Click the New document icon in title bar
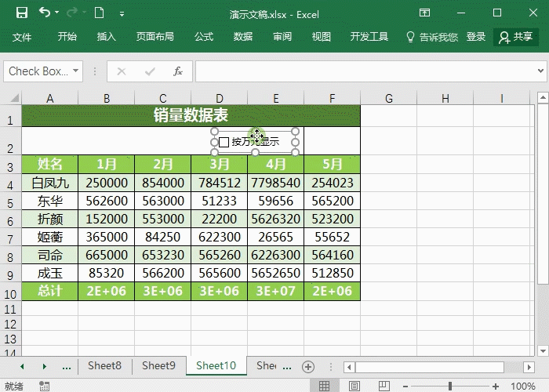The width and height of the screenshot is (549, 392). (99, 13)
